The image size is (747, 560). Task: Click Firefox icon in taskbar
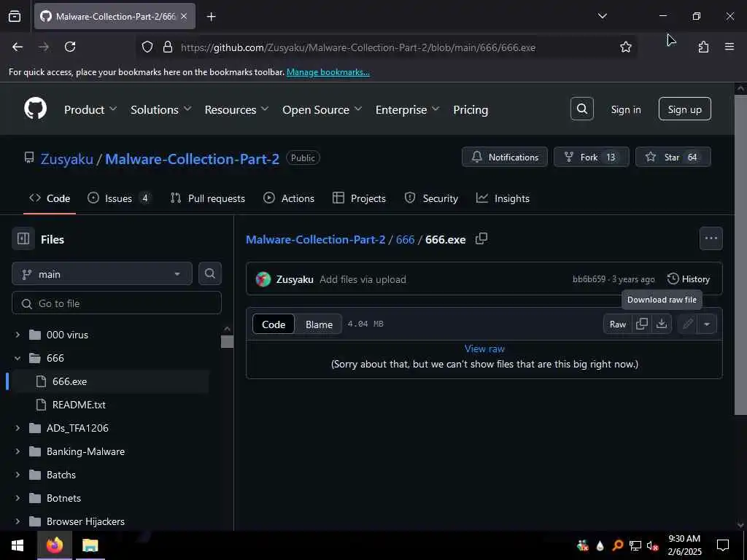pyautogui.click(x=54, y=545)
